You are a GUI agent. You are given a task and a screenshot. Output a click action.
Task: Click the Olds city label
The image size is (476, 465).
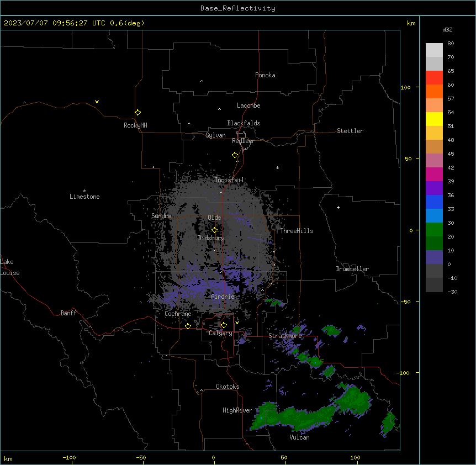214,218
